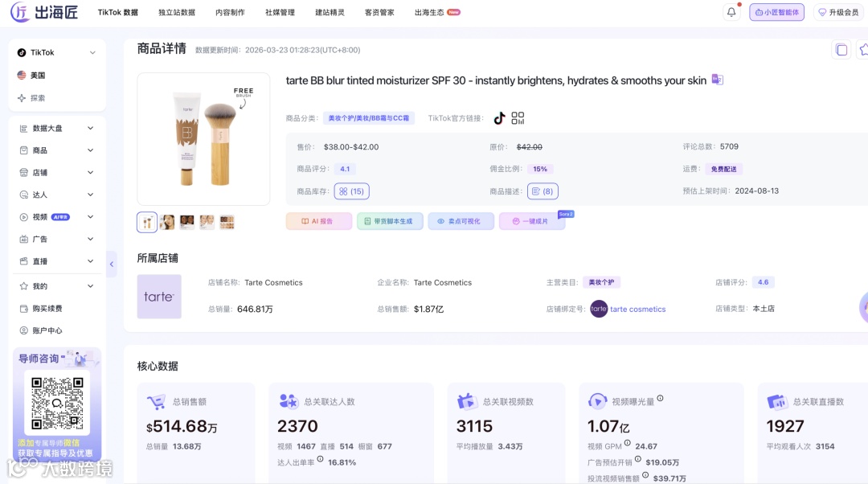868x484 pixels.
Task: Show the product QR code icon
Action: tap(518, 118)
